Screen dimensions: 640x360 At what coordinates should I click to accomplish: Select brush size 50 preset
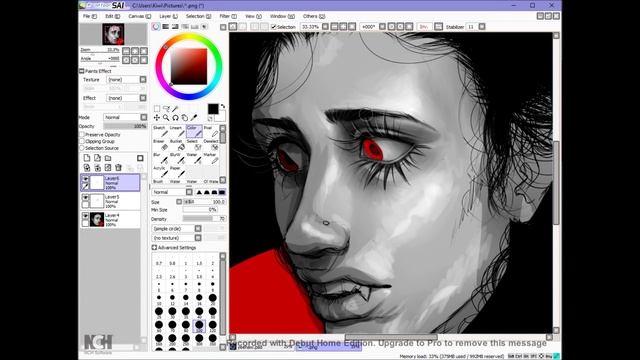(x=213, y=313)
